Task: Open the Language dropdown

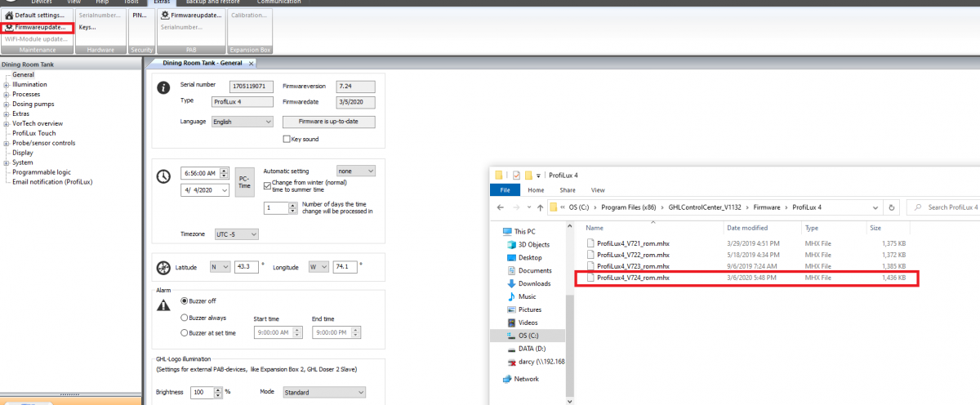Action: click(242, 122)
